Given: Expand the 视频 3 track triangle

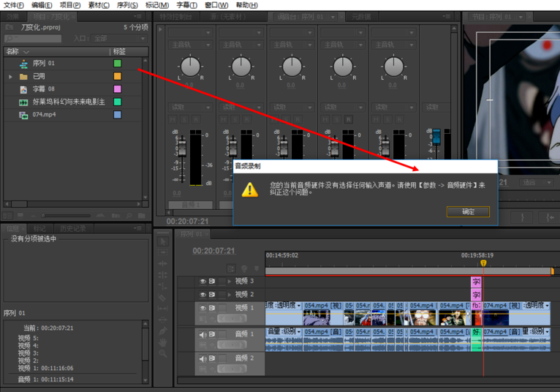Looking at the screenshot, I should click(230, 282).
